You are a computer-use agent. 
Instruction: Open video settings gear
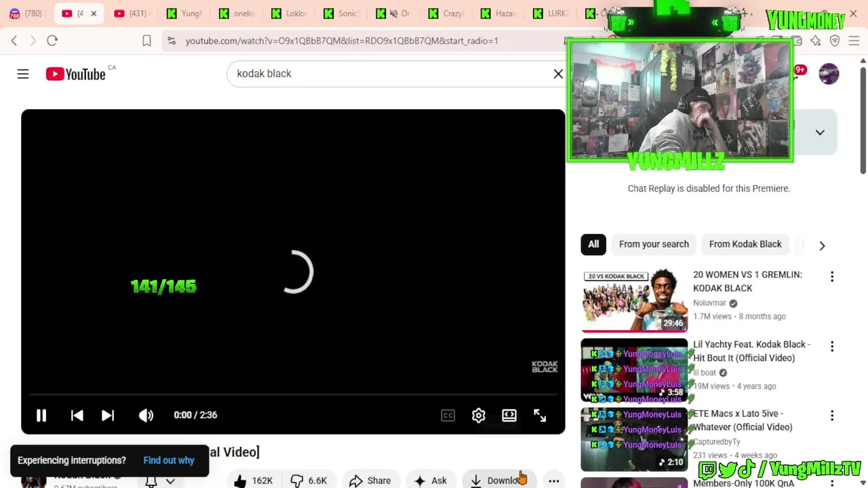[x=479, y=415]
